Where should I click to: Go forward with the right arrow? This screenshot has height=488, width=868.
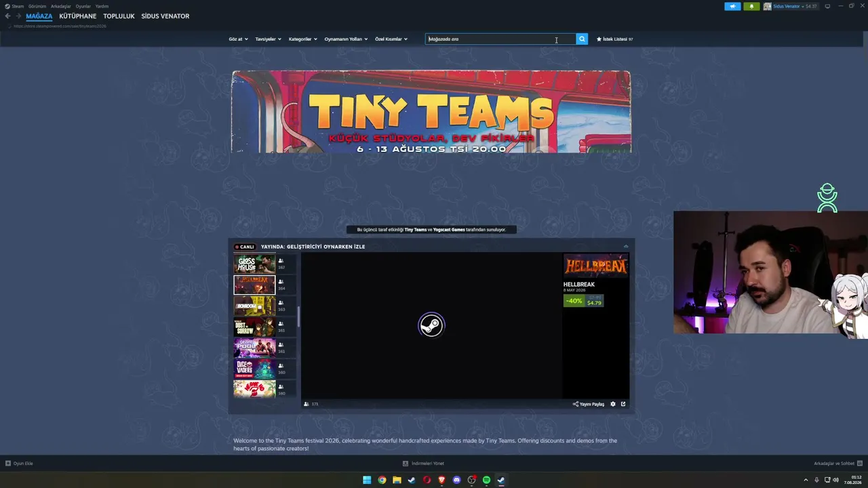pos(18,16)
